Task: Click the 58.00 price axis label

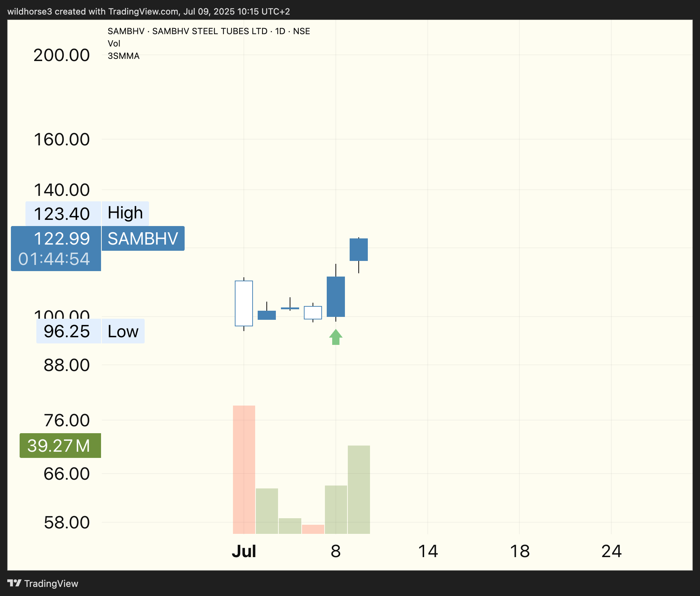Action: 67,523
